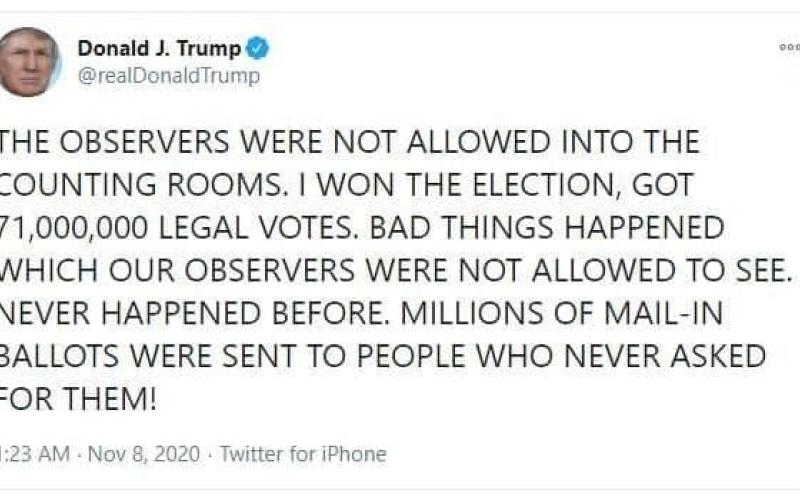
Task: Click the 1:23 AM timestamp
Action: click(35, 453)
